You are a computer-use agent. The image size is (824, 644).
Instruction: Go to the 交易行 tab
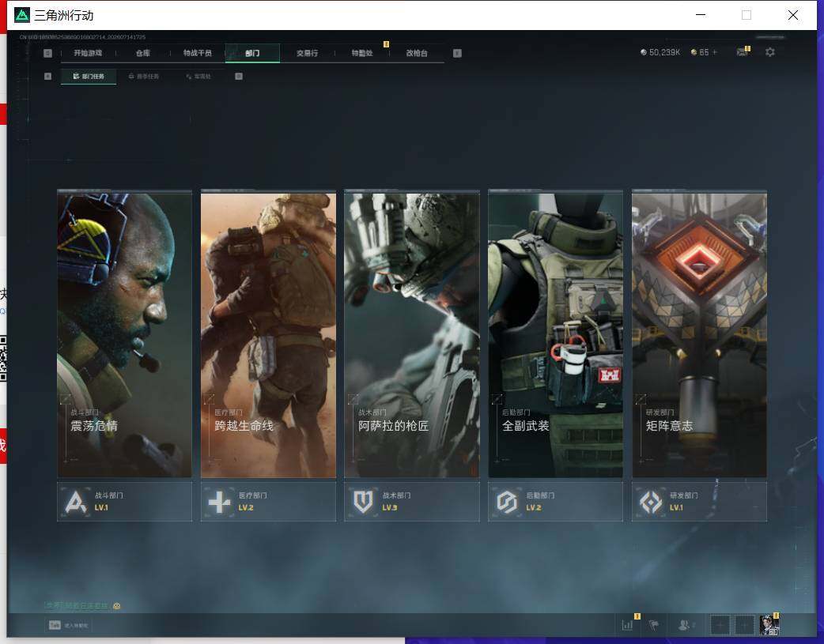click(307, 53)
